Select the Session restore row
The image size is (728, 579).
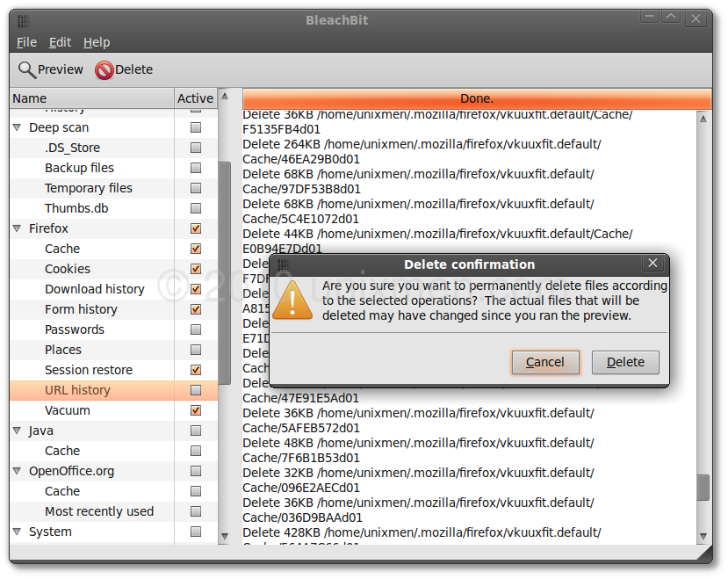tap(114, 370)
